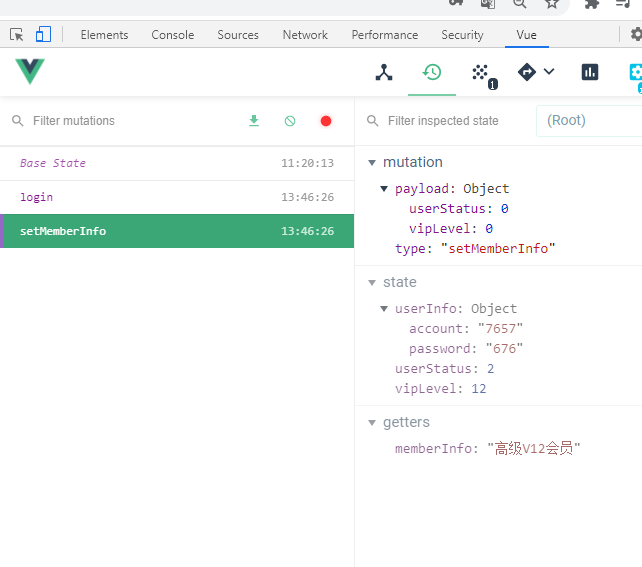Toggle the red recording button
Viewport: 642px width, 567px height.
pyautogui.click(x=326, y=121)
